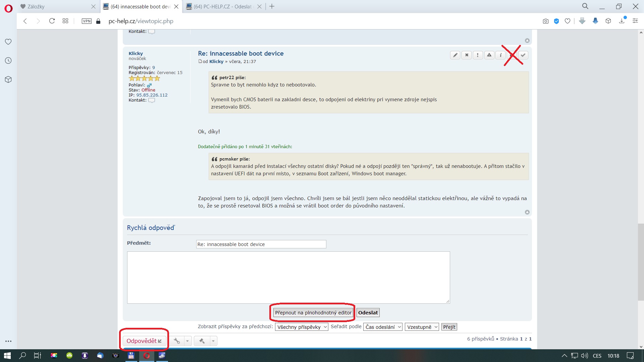Open the Všechny příspěvky dropdown
The height and width of the screenshot is (362, 644).
[302, 327]
